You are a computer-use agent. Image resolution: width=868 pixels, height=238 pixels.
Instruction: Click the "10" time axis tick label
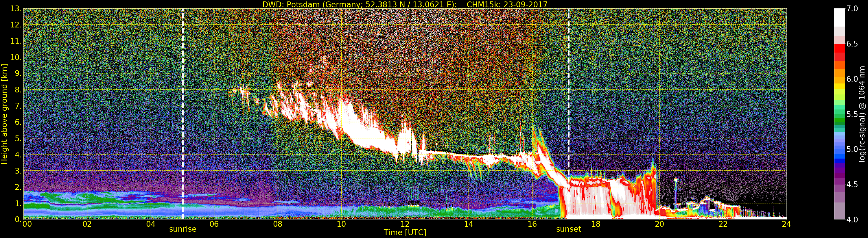pyautogui.click(x=341, y=224)
